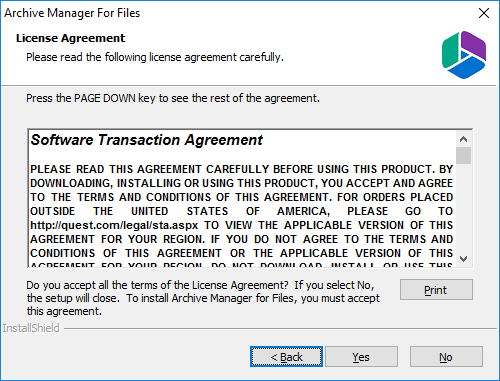
Task: Print the license agreement
Action: (436, 290)
